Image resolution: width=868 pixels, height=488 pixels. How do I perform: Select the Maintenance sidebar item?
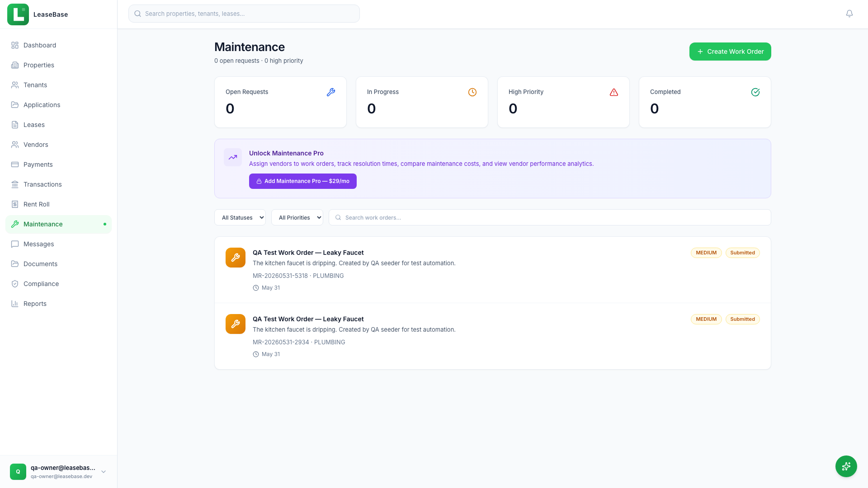(58, 224)
